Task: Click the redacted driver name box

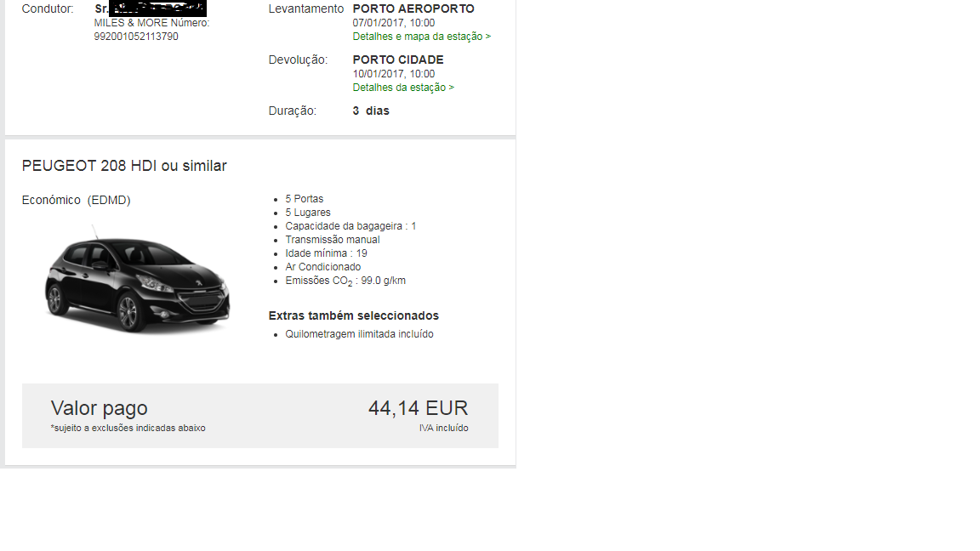Action: coord(157,9)
